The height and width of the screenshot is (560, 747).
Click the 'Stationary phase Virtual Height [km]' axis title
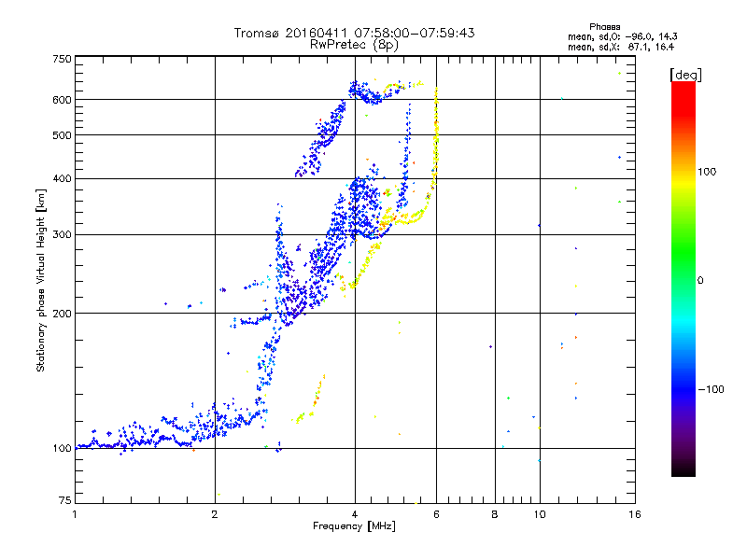coord(41,281)
